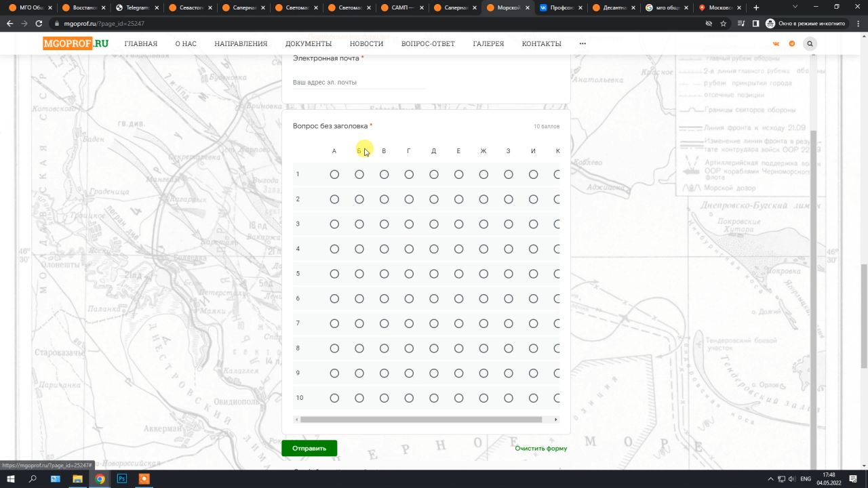Open the browser side panel icon
This screenshot has width=868, height=488.
755,24
